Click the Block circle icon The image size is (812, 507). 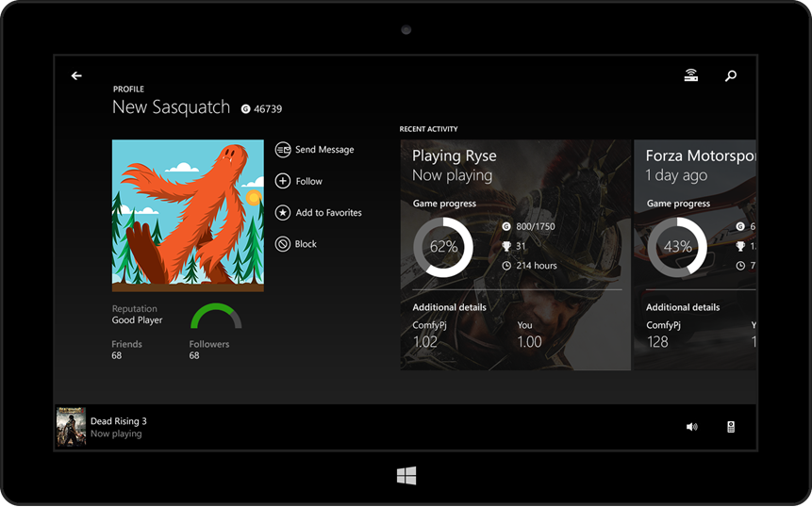coord(283,244)
